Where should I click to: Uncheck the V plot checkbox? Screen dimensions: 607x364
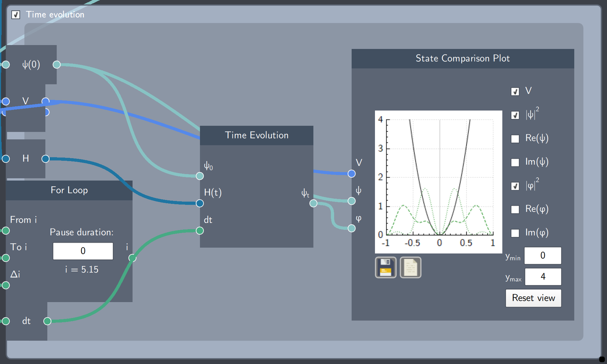click(x=515, y=91)
